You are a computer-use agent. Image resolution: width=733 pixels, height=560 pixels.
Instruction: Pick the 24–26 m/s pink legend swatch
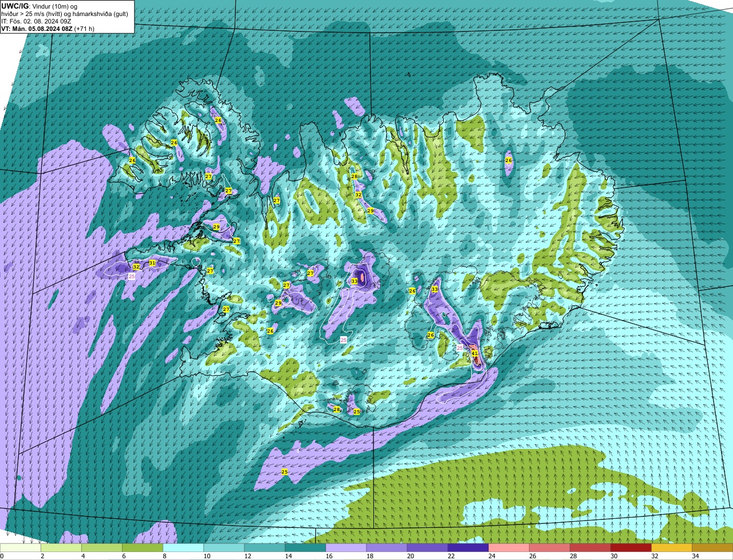point(509,548)
